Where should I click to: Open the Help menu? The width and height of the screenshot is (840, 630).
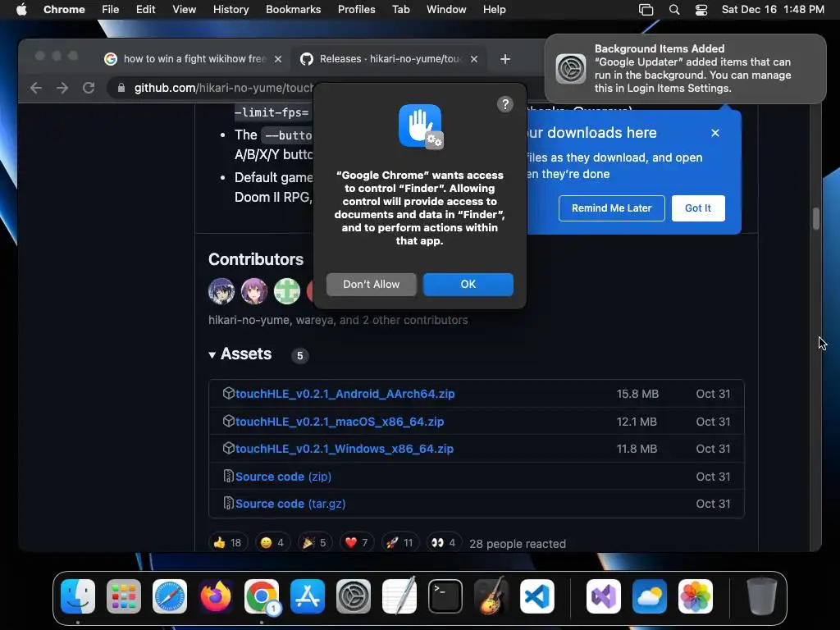tap(494, 10)
